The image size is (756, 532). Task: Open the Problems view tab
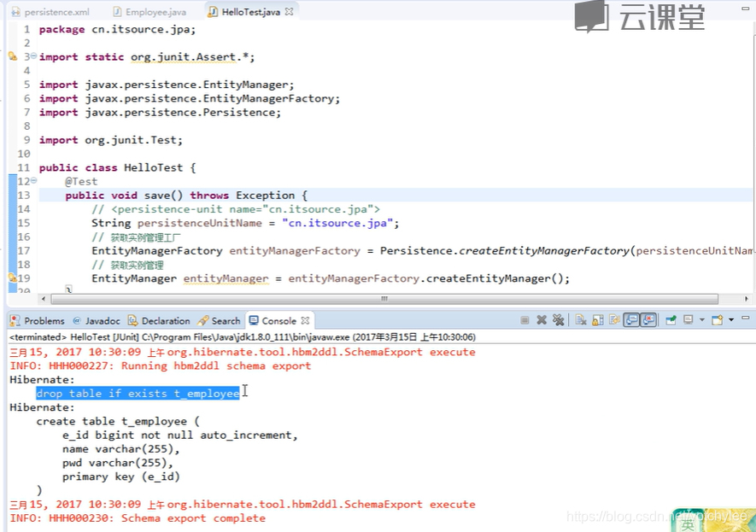coord(38,320)
